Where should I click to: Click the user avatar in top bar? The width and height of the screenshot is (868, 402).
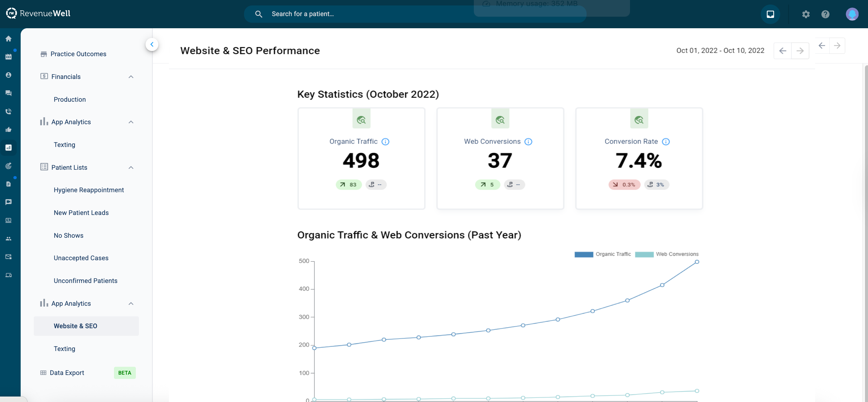[x=852, y=14]
